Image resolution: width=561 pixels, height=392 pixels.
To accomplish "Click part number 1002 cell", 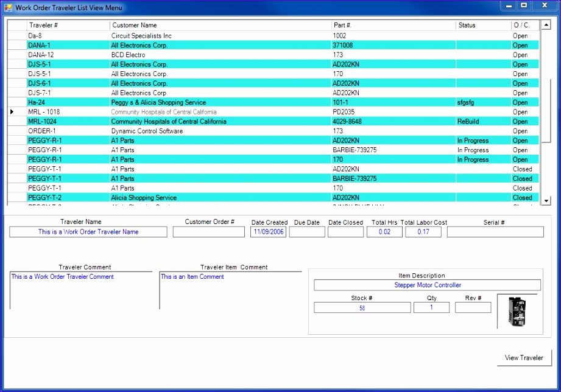I will click(393, 36).
